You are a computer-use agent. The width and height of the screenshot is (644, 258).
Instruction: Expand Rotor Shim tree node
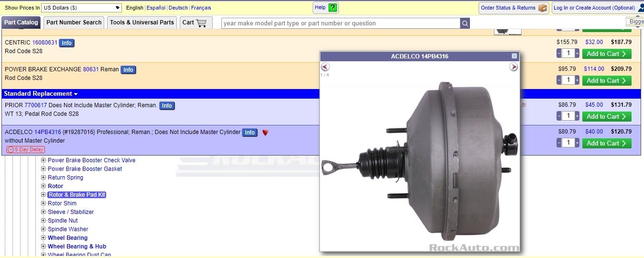pos(43,203)
